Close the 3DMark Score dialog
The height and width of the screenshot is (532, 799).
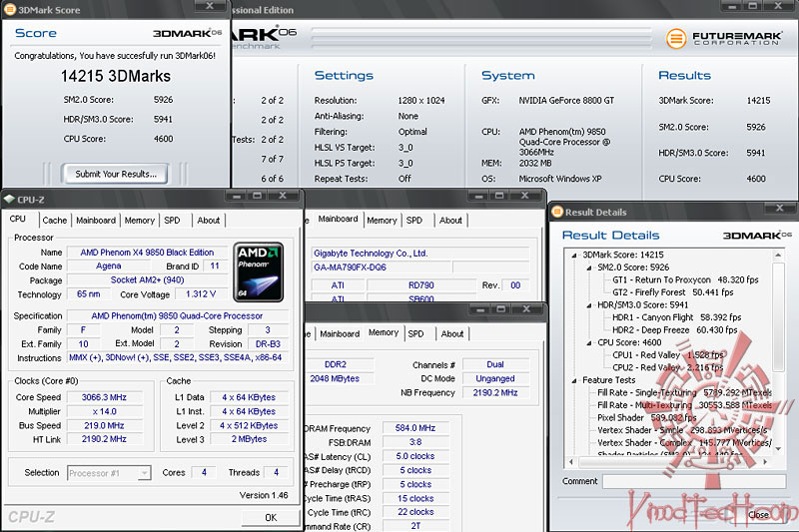tap(210, 6)
